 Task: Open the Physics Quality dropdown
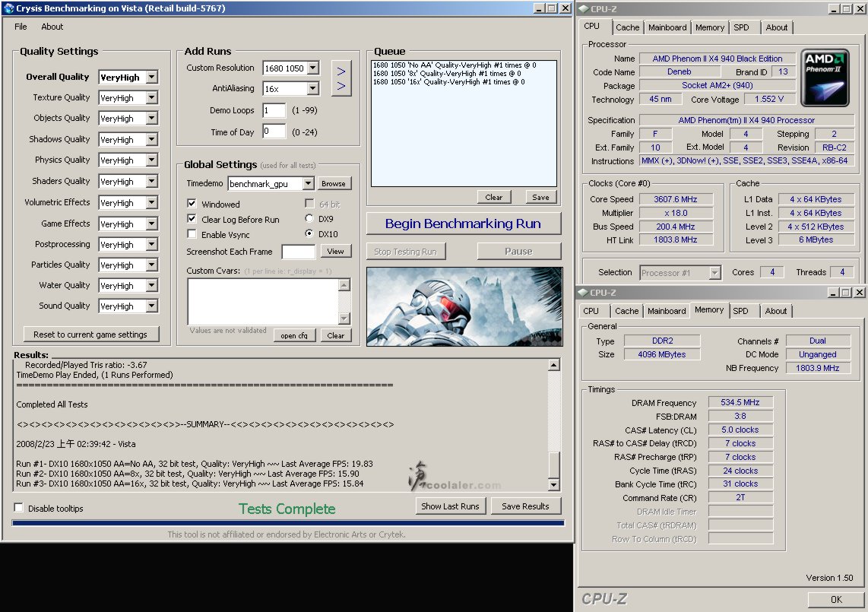coord(152,160)
